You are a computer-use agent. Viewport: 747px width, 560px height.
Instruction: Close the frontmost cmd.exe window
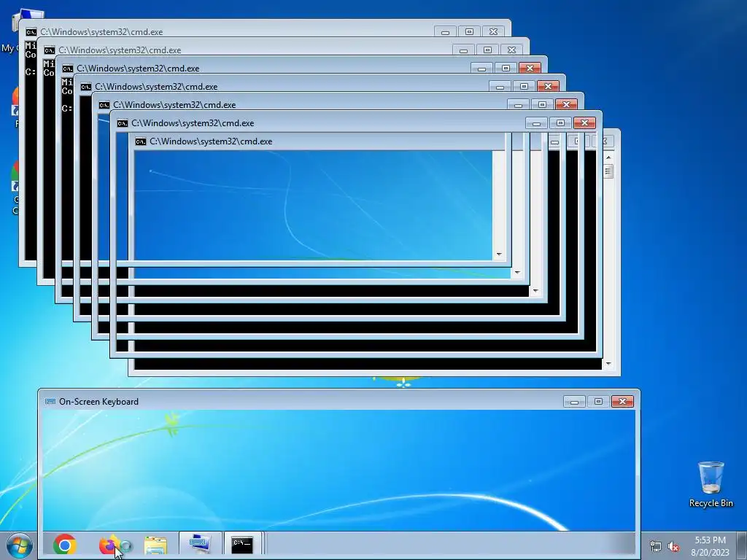[x=584, y=122]
